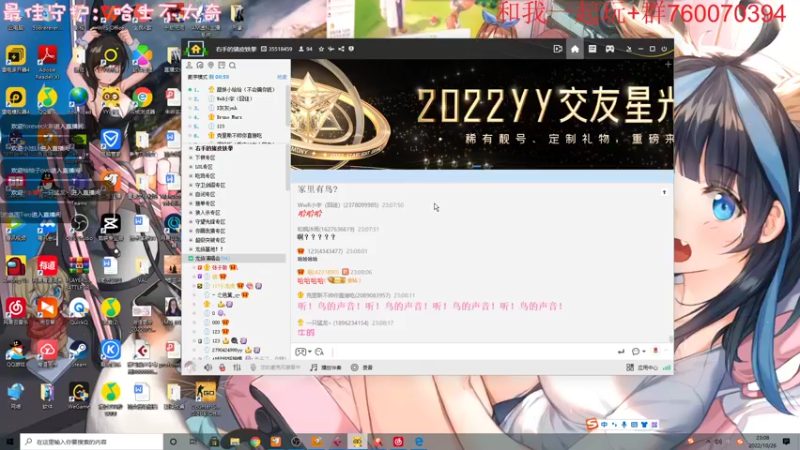800x450 pixels.
Task: Click the scroll-to-top arrow in chat area
Action: pyautogui.click(x=664, y=192)
